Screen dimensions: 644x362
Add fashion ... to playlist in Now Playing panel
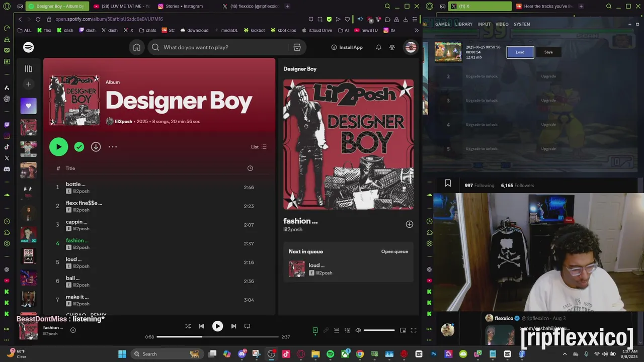(x=410, y=224)
